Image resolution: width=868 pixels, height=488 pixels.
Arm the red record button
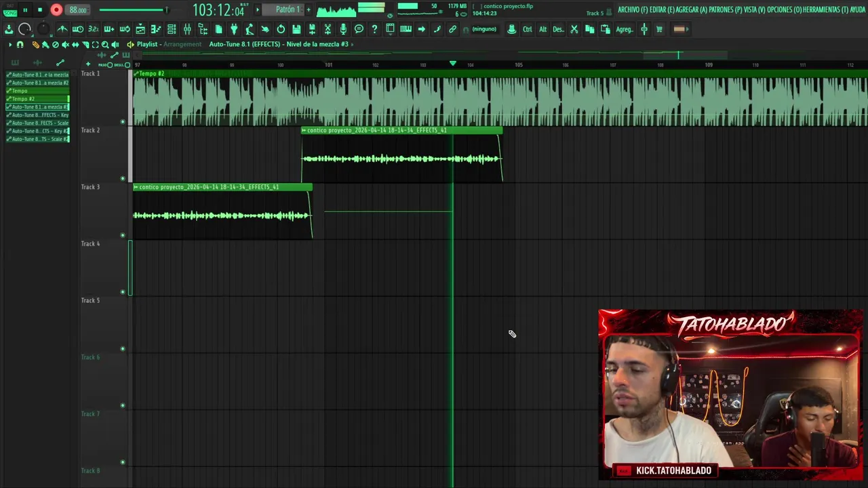tap(56, 10)
